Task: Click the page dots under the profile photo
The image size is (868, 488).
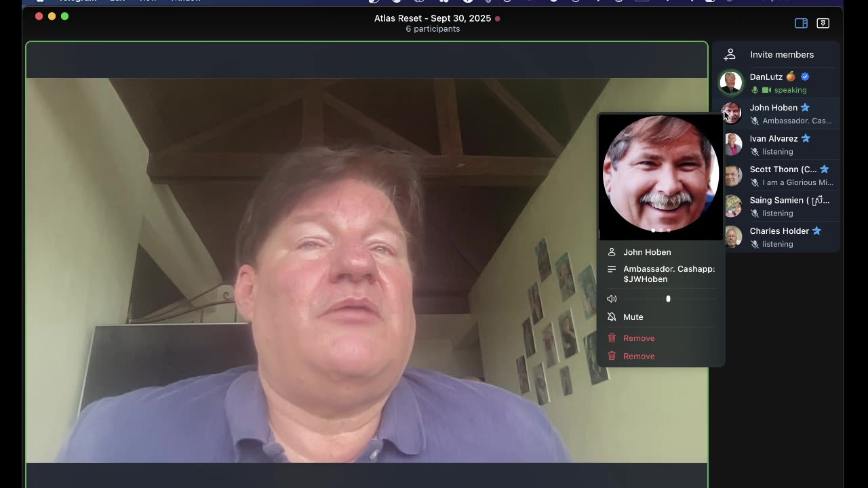Action: [x=660, y=230]
